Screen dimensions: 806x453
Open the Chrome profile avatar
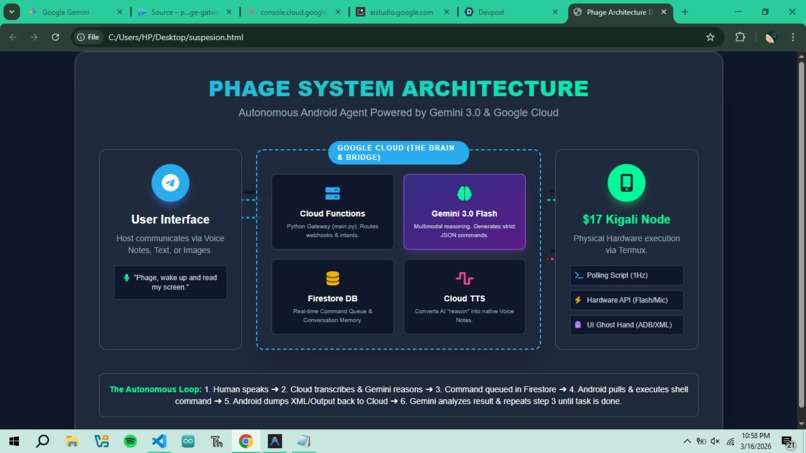pyautogui.click(x=770, y=38)
